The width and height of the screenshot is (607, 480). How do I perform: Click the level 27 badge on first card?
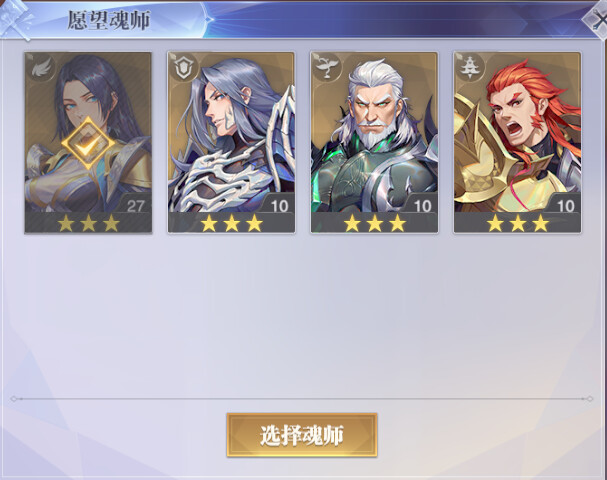[135, 206]
